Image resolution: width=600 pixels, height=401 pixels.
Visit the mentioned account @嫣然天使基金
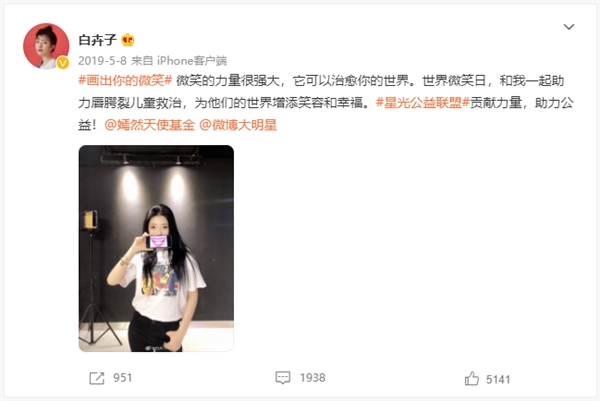(150, 125)
